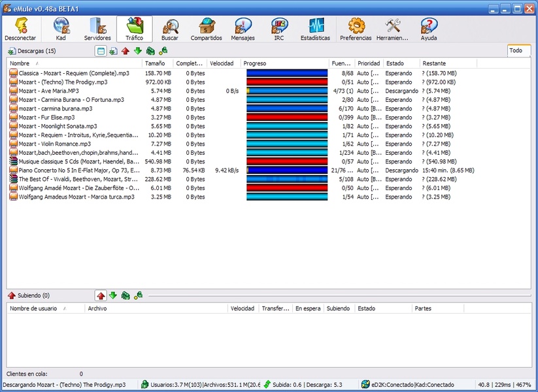Open the Servidores list
Image resolution: width=538 pixels, height=392 pixels.
click(97, 29)
